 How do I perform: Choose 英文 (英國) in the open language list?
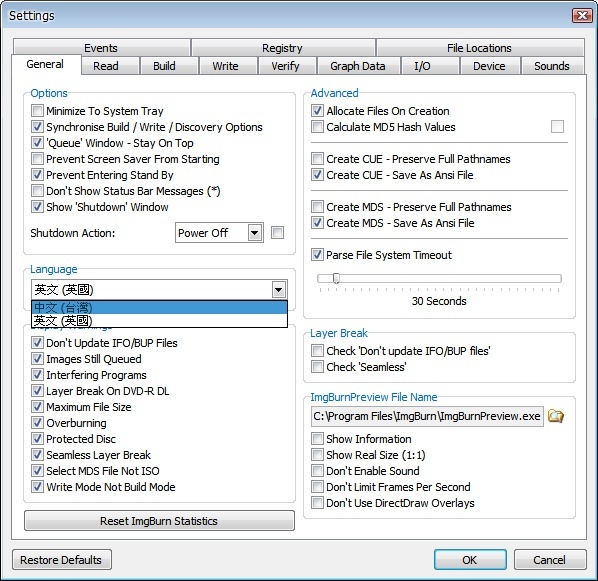pos(159,320)
